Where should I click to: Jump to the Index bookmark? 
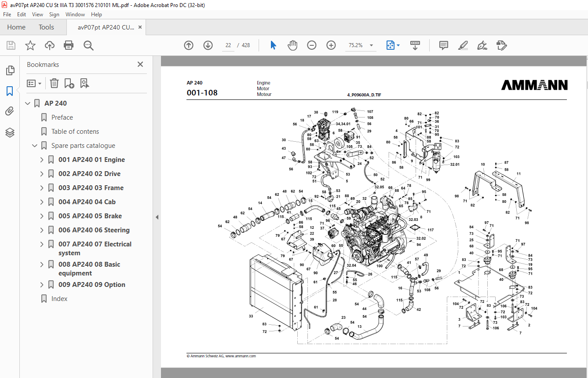[59, 299]
